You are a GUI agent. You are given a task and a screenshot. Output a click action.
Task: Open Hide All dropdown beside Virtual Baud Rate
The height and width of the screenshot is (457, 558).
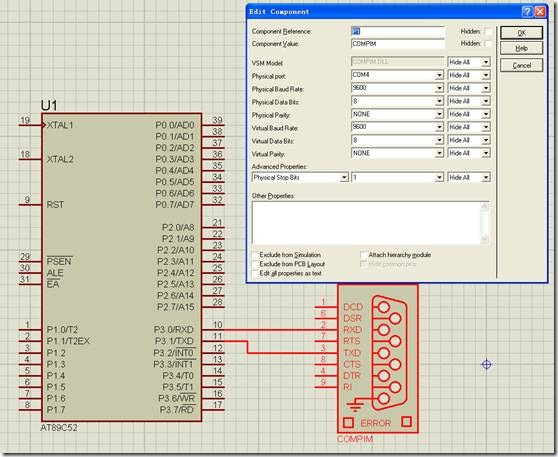tap(469, 127)
